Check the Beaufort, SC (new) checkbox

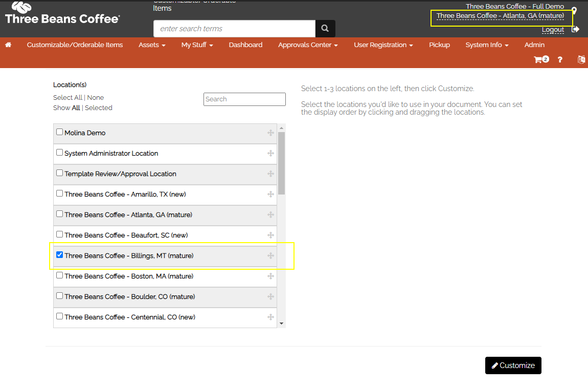click(x=60, y=234)
